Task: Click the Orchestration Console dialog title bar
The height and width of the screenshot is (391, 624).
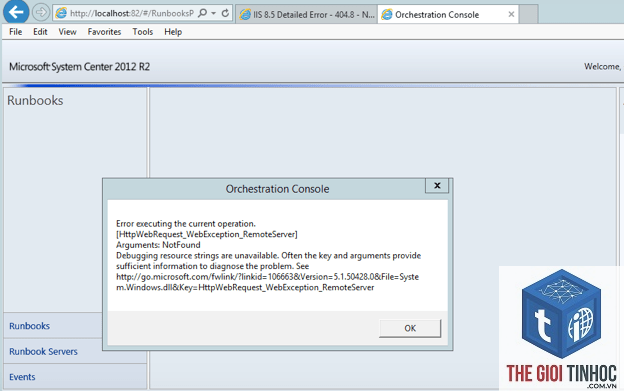Action: [277, 189]
